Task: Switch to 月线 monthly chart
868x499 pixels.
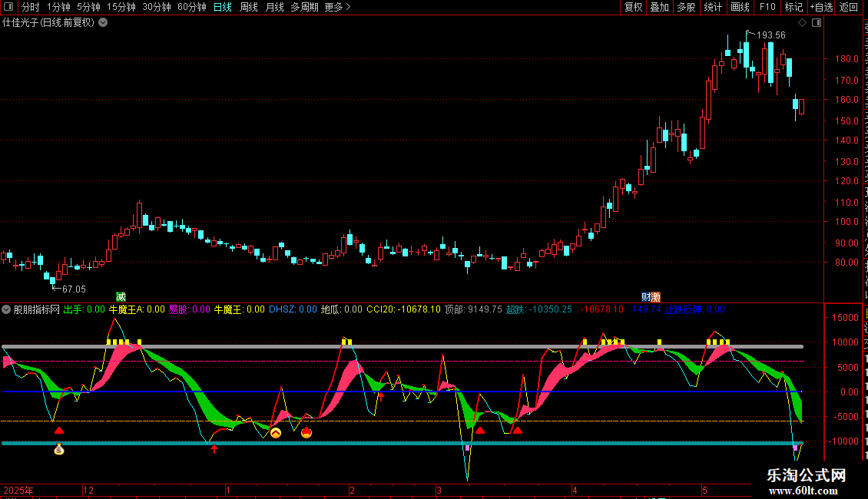Action: 274,7
